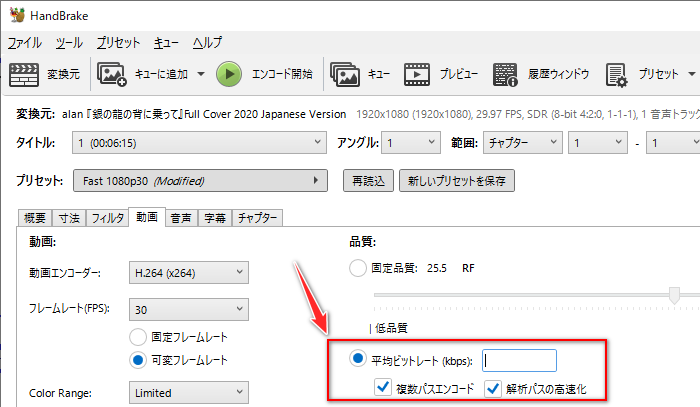700x407 pixels.
Task: Open the プリセット menu
Action: click(118, 43)
